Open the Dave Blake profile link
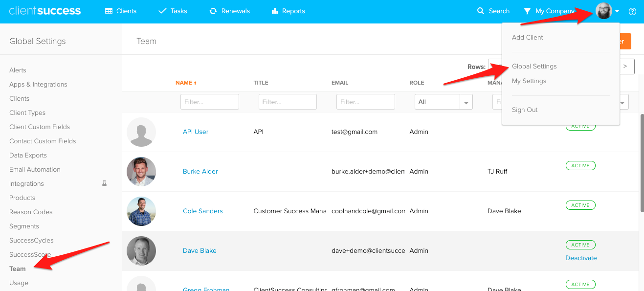The width and height of the screenshot is (644, 291). point(200,250)
